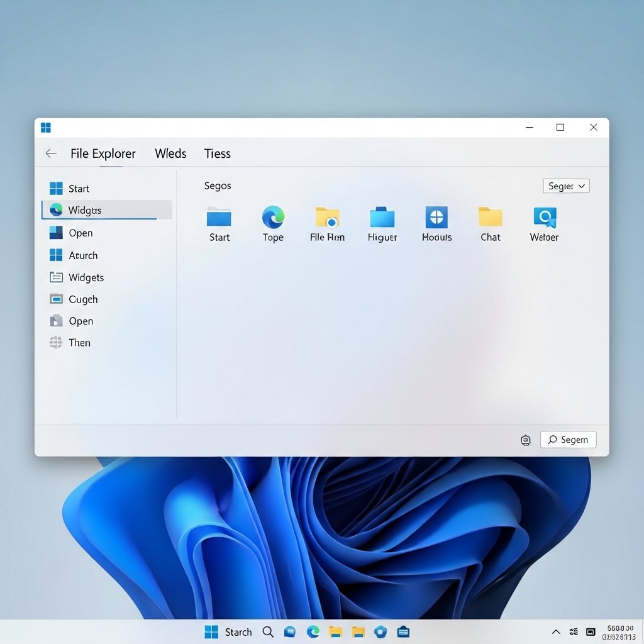
Task: Click the taskbar search magnifier icon
Action: coord(268,632)
